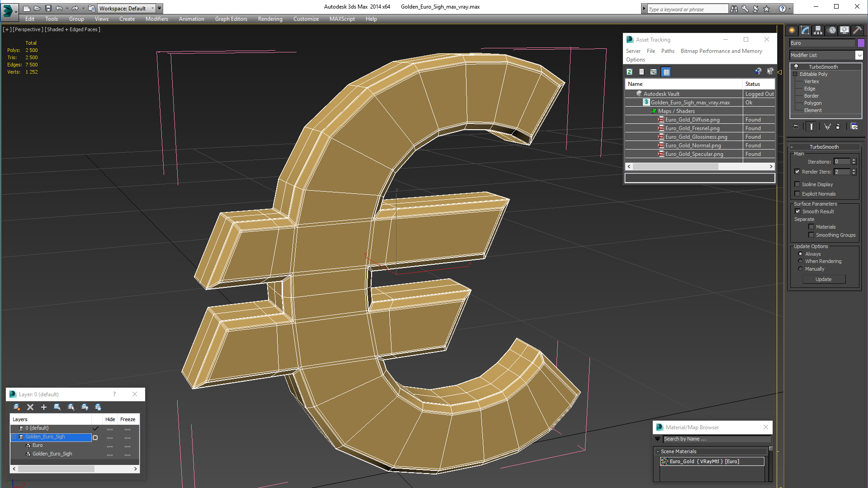Open the Paths menu in Asset Tracking

[x=667, y=51]
